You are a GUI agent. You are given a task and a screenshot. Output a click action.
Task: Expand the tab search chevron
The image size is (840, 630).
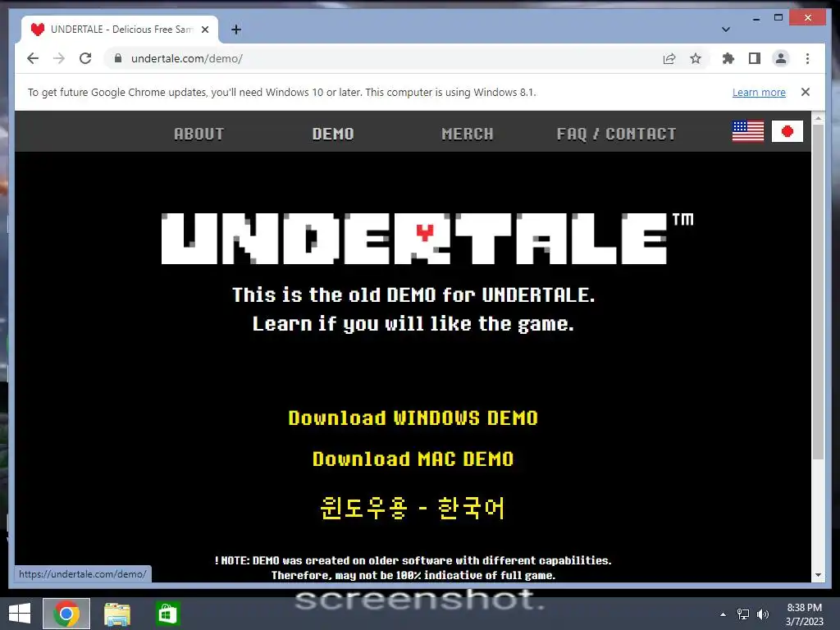(x=725, y=30)
